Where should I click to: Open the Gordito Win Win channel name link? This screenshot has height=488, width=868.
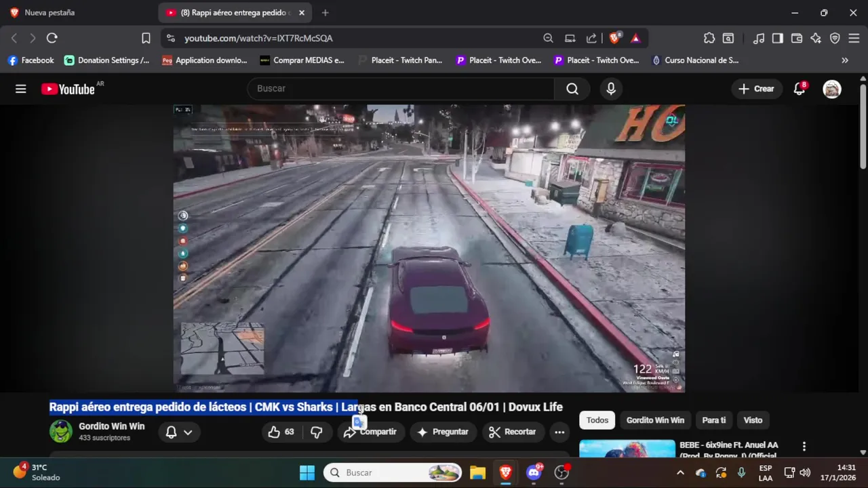point(111,426)
